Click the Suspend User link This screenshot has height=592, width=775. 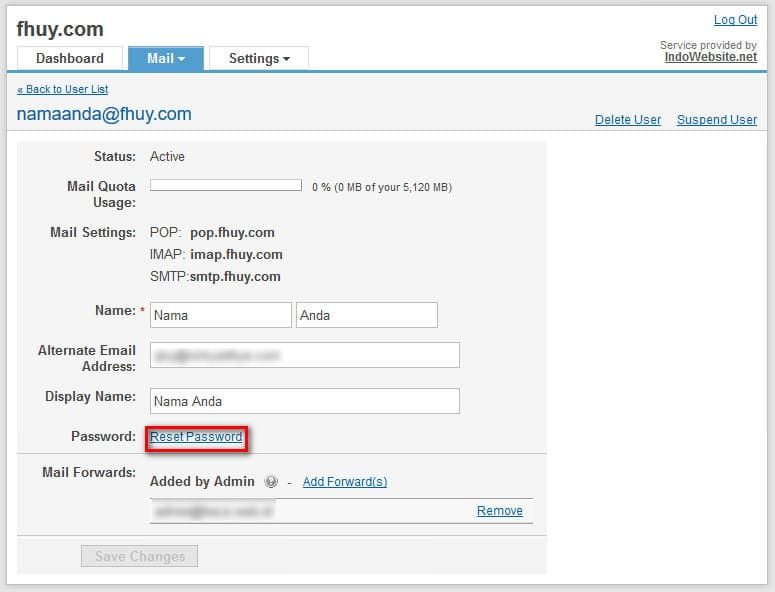coord(717,120)
